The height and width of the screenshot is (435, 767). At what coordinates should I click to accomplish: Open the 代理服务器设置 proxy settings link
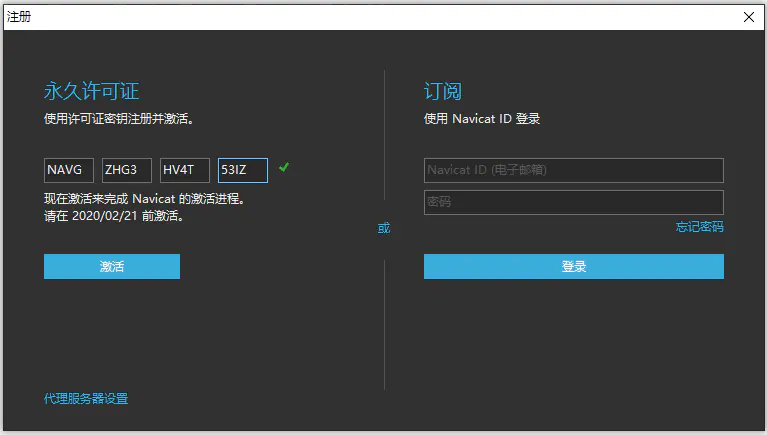86,398
